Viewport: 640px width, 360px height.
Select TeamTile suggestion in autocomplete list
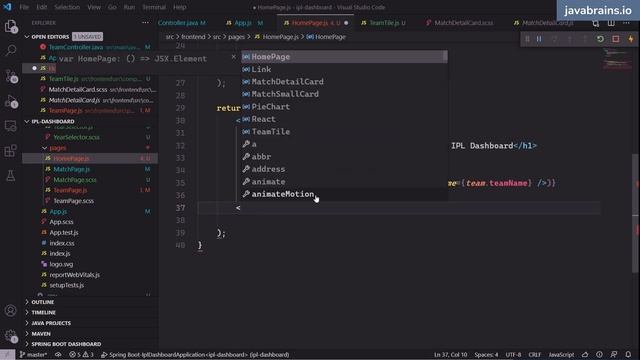pos(344,132)
